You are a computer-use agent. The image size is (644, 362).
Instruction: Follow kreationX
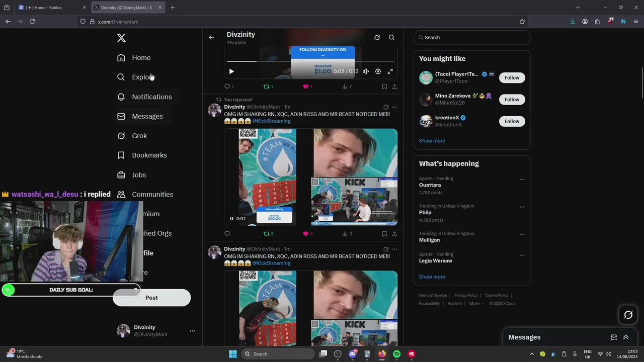click(x=512, y=121)
